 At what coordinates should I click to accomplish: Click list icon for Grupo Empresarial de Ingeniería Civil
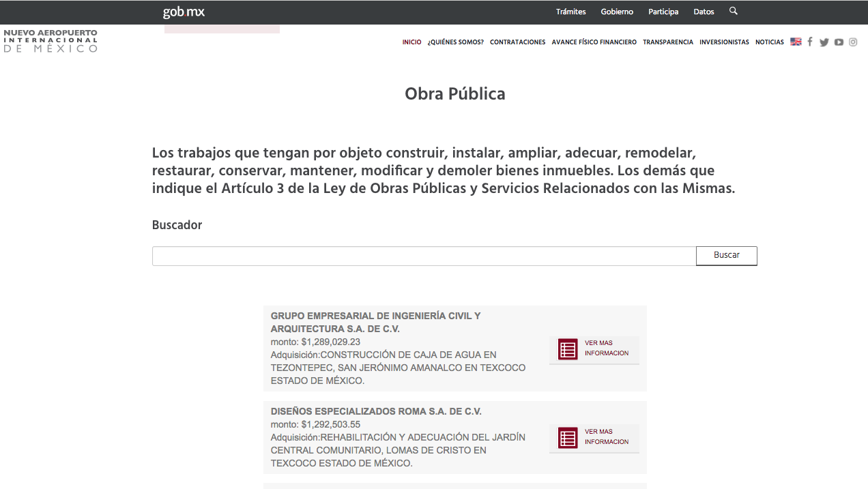coord(568,349)
